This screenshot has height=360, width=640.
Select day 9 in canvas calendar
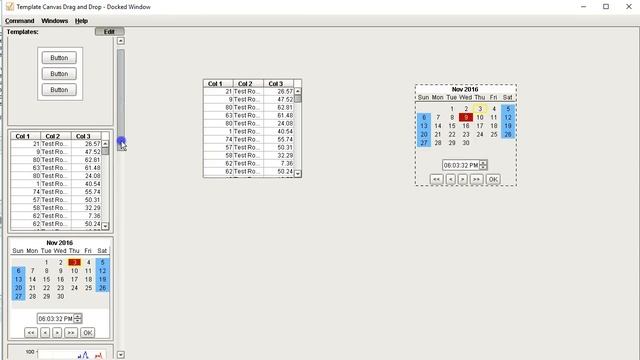coord(466,118)
